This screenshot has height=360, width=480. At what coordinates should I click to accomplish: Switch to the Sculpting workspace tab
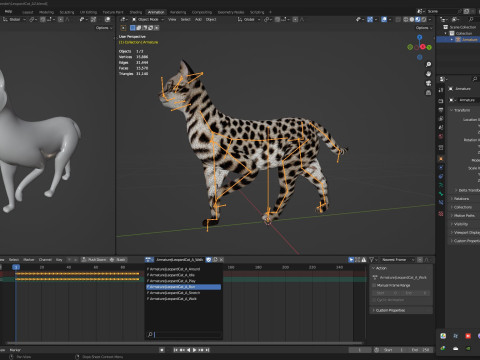[67, 12]
